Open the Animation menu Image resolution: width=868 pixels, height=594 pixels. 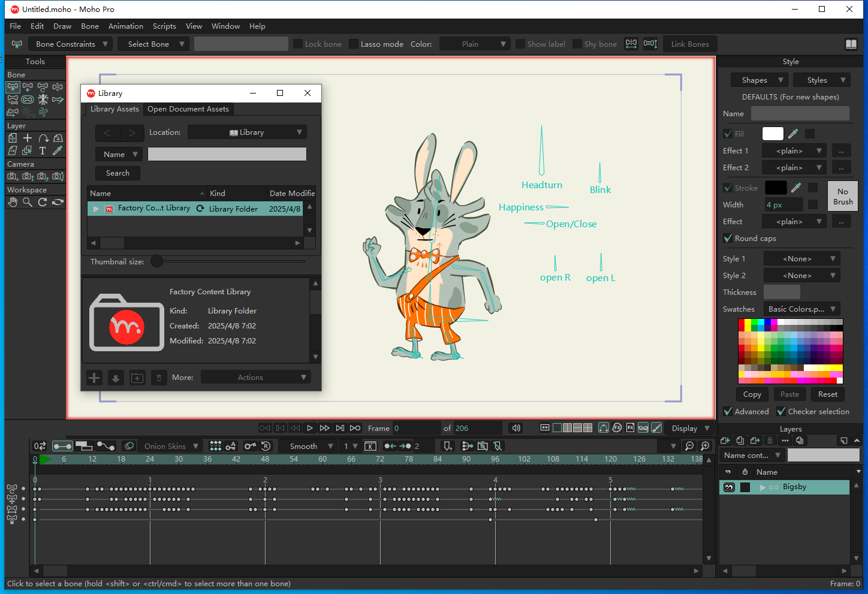[125, 26]
